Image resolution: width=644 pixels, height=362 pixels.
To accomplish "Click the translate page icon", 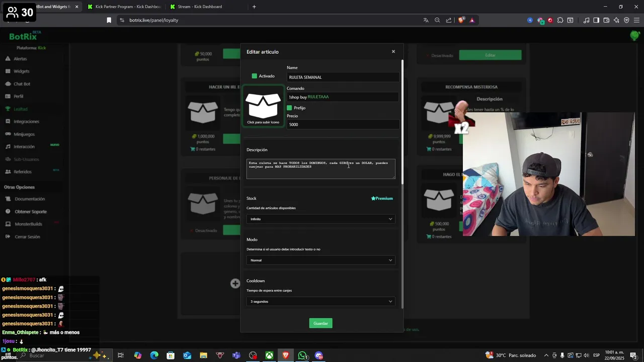I will pos(426,20).
